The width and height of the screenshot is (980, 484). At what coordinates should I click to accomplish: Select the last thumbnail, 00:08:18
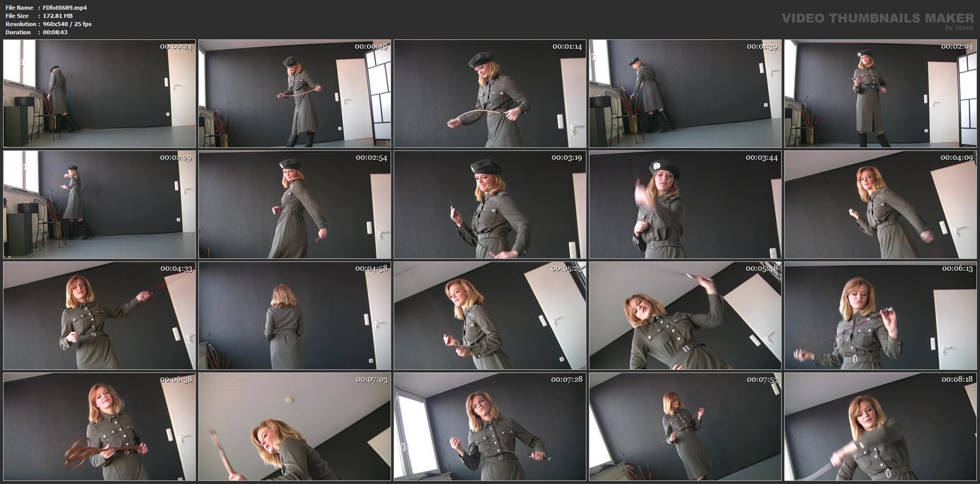881,427
